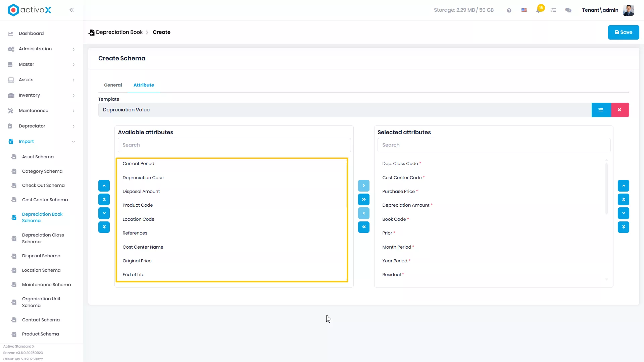Move selected attribute down one
The width and height of the screenshot is (644, 362).
coord(624,213)
